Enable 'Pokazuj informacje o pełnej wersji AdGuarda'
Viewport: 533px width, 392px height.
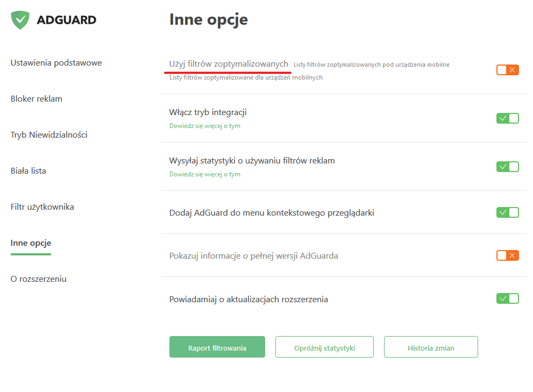coord(508,255)
